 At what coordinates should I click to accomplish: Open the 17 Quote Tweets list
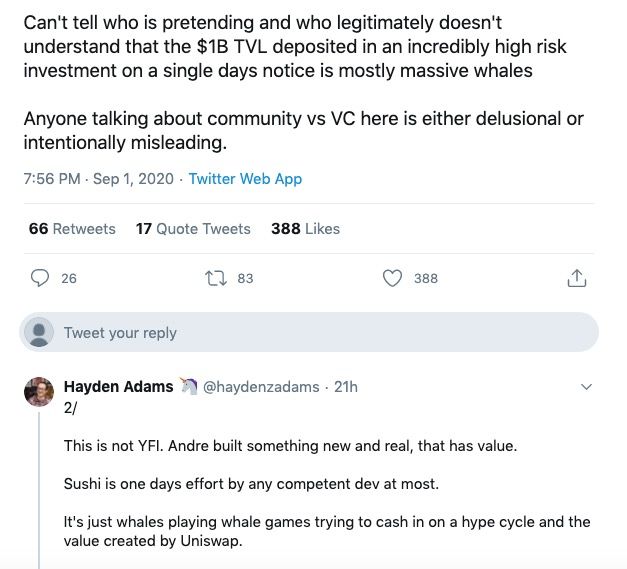pos(193,229)
